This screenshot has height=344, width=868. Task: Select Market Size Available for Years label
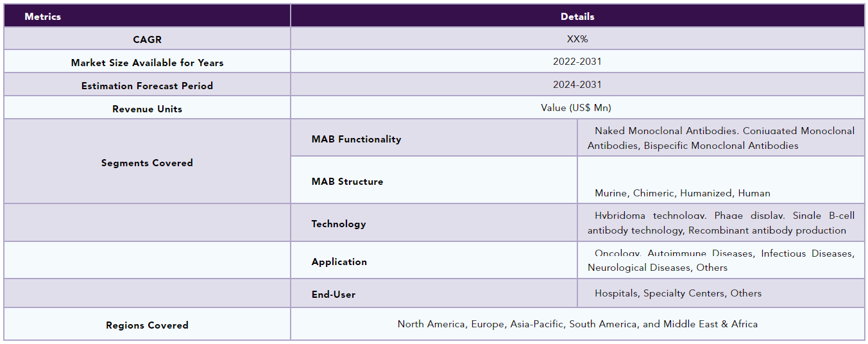[x=147, y=63]
